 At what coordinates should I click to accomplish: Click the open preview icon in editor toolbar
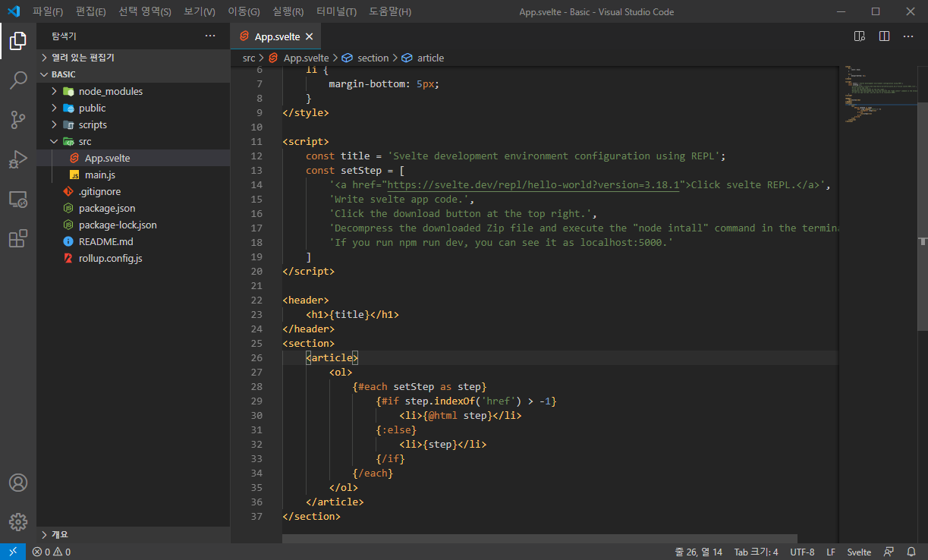860,36
